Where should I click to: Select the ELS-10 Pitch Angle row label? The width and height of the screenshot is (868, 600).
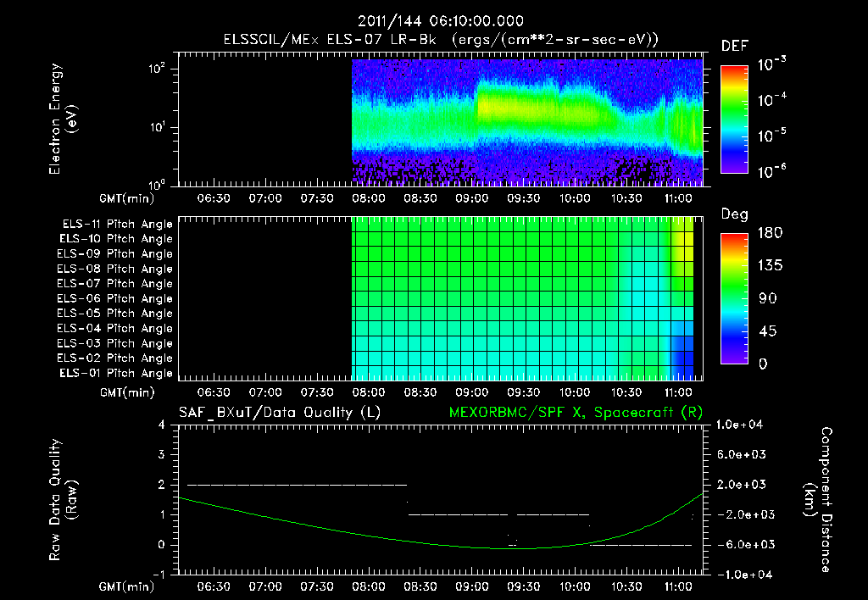pyautogui.click(x=115, y=239)
